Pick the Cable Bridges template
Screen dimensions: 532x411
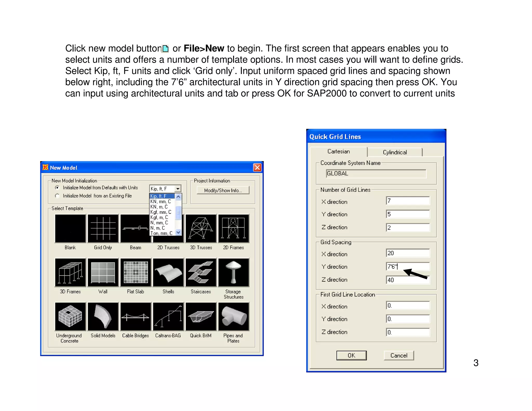(x=136, y=316)
